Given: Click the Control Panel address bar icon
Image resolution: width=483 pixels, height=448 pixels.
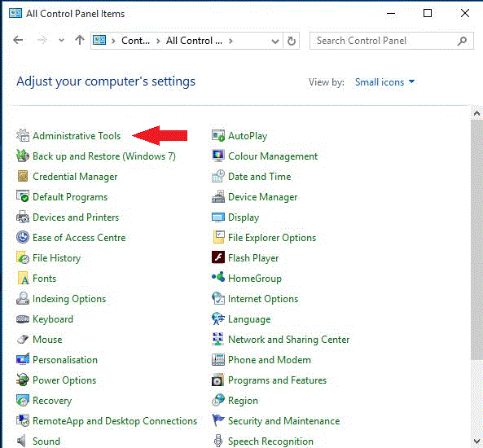Looking at the screenshot, I should (x=99, y=41).
